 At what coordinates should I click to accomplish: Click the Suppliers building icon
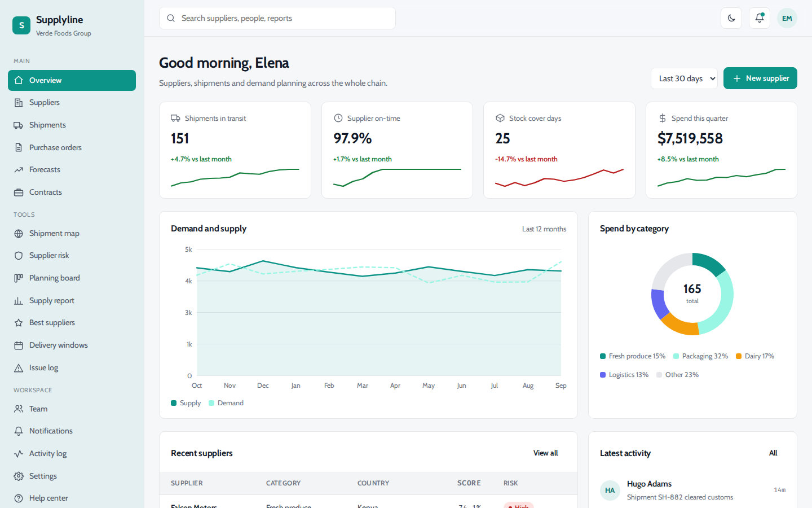click(x=19, y=103)
